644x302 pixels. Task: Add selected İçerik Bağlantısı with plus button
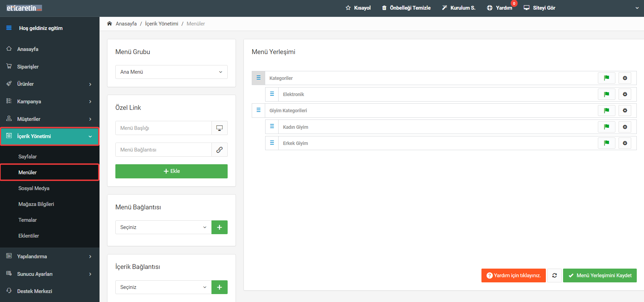219,287
